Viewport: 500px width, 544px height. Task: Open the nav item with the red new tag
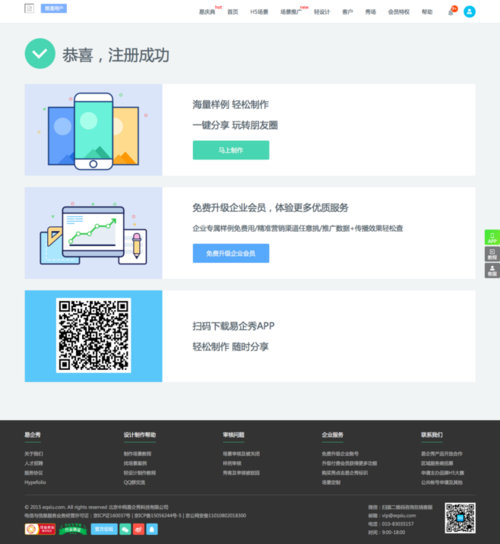tap(291, 12)
